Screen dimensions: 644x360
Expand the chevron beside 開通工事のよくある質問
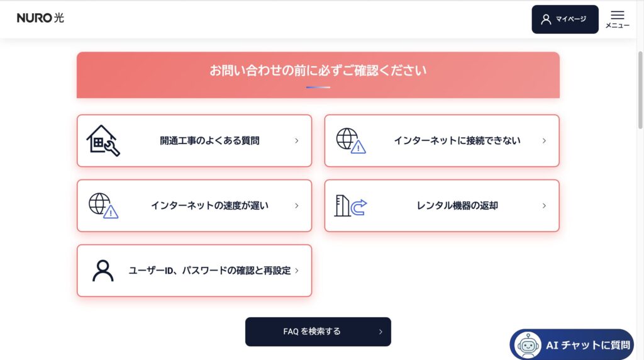point(297,141)
